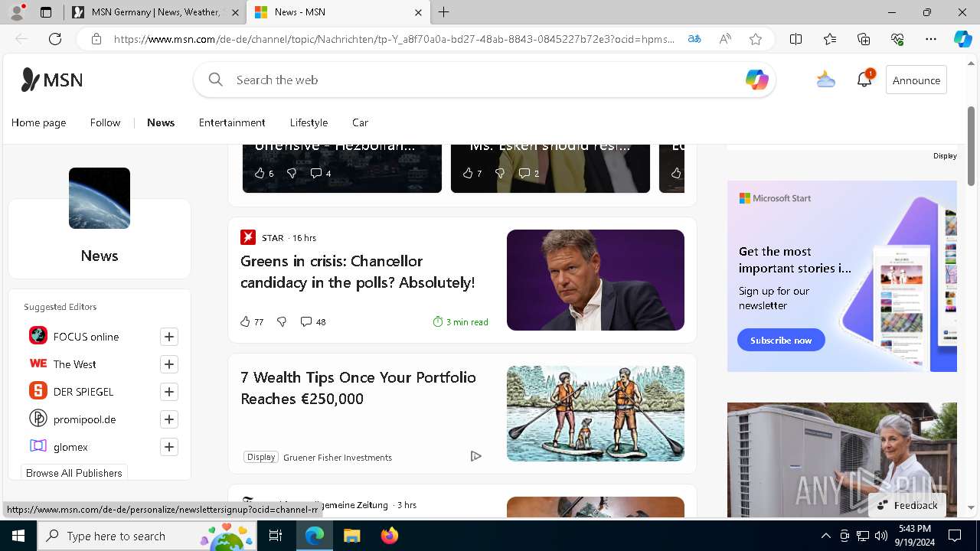
Task: Click the MSN logo
Action: tap(51, 80)
